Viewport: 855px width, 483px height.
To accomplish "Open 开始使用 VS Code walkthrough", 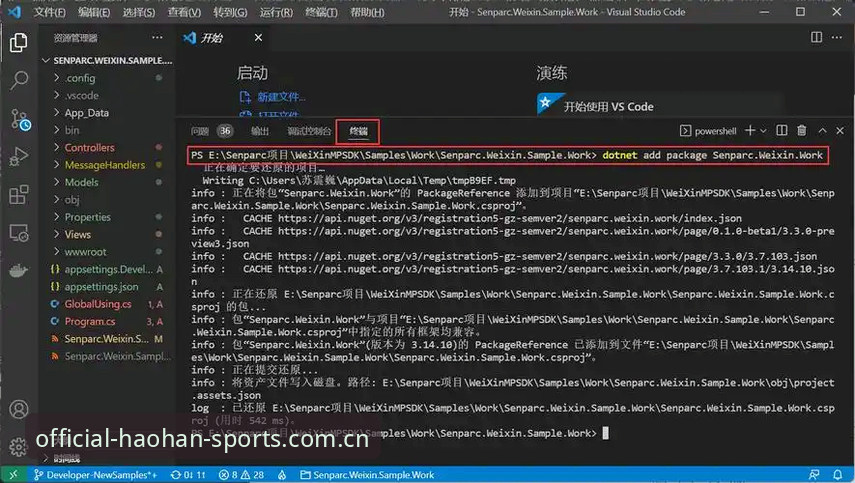I will tap(609, 106).
